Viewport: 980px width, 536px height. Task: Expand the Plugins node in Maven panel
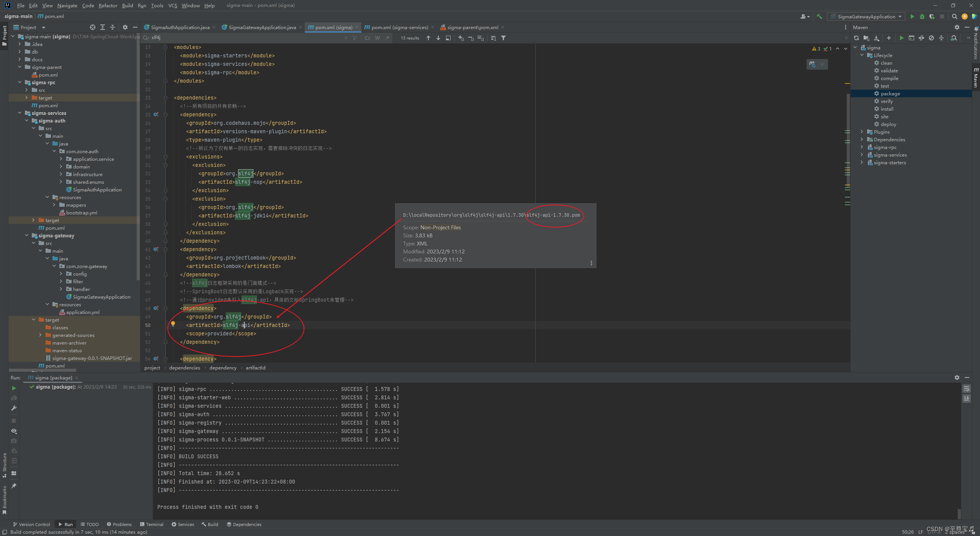click(x=862, y=132)
